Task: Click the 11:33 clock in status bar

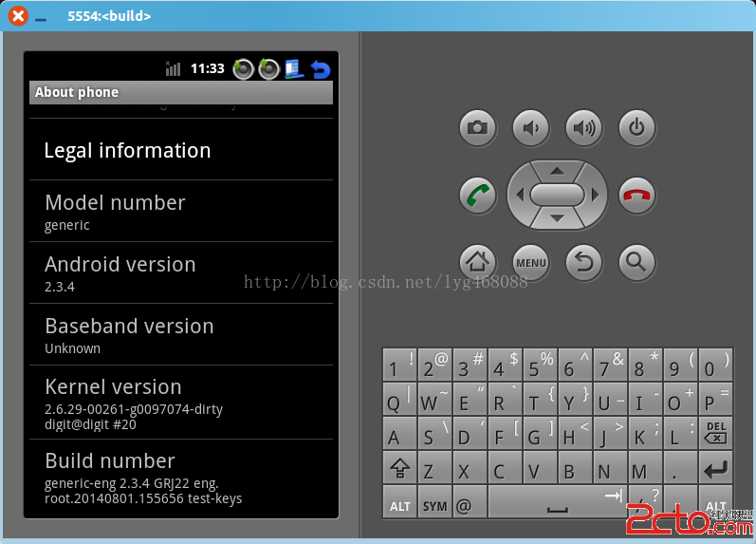Action: pos(208,68)
